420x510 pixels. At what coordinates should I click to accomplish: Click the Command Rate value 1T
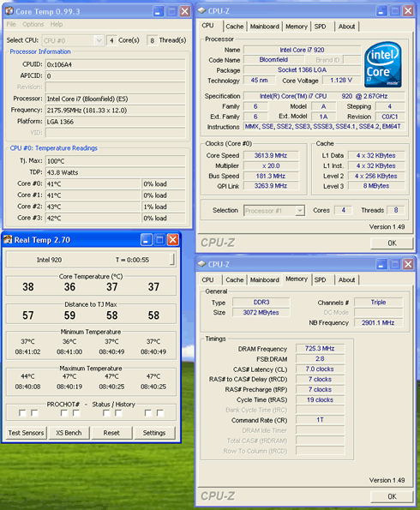click(x=320, y=420)
